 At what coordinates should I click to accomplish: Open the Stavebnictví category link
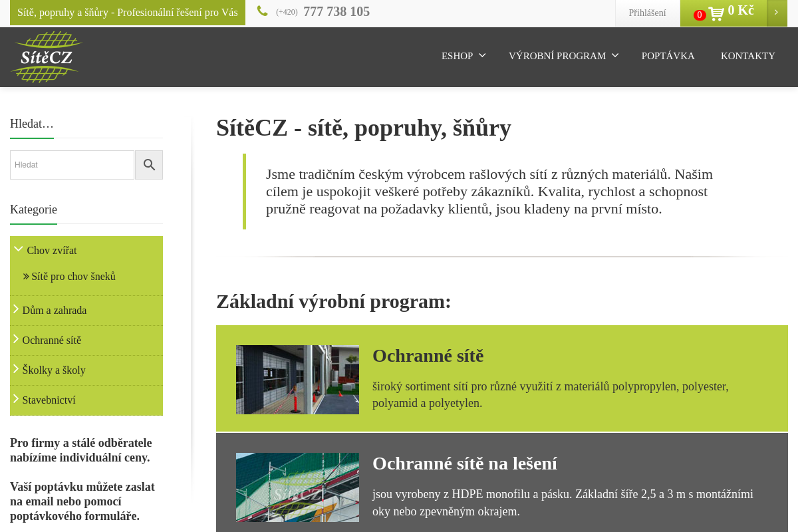tap(49, 400)
